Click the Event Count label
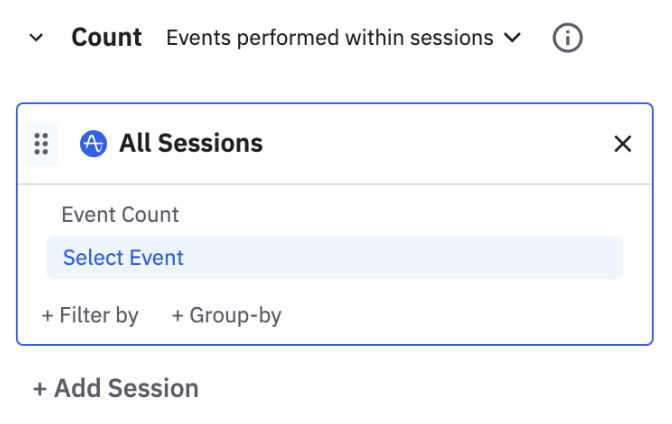This screenshot has height=424, width=672. 120,214
